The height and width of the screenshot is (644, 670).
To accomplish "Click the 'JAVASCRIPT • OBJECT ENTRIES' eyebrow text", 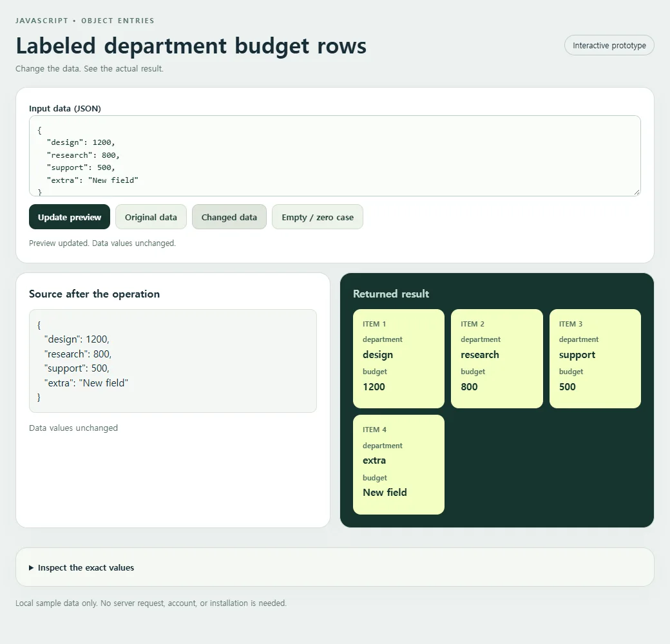I will 85,21.
